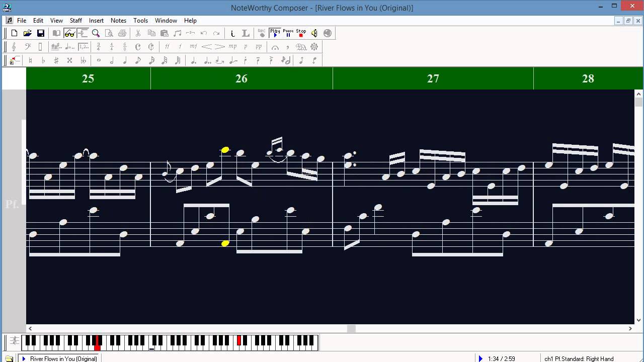The image size is (644, 362).
Task: Open the Help menu
Action: [x=190, y=21]
